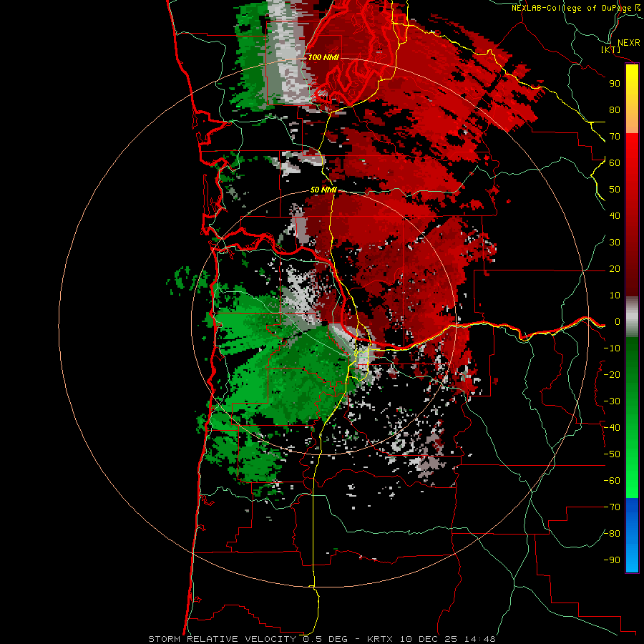This screenshot has width=644, height=644.
Task: Click the -60 value on velocity scale
Action: [x=612, y=481]
